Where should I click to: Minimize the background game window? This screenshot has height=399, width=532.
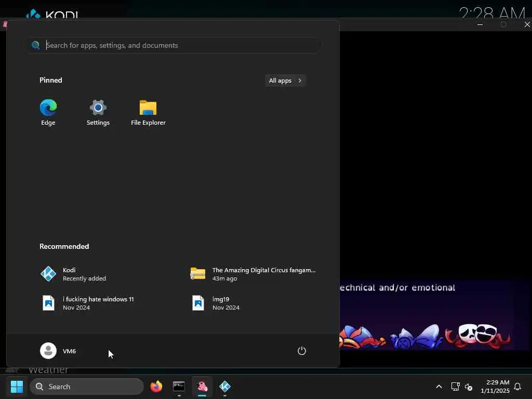tap(480, 24)
